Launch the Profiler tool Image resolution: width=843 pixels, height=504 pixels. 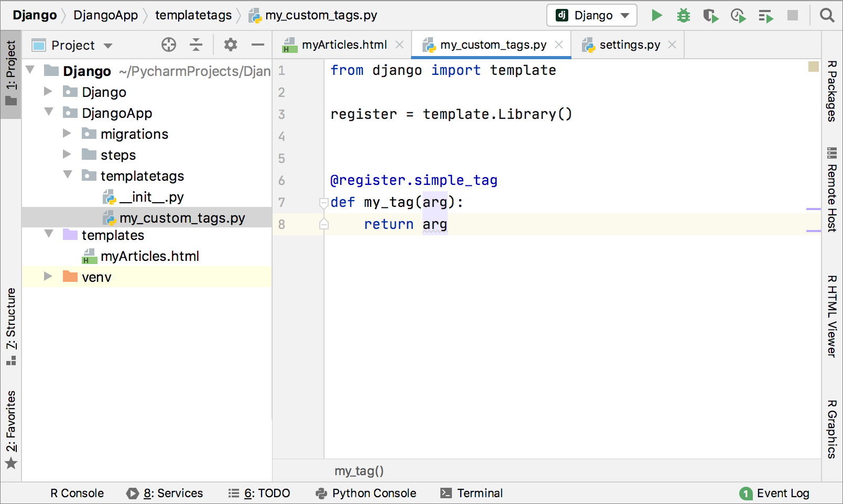(739, 16)
